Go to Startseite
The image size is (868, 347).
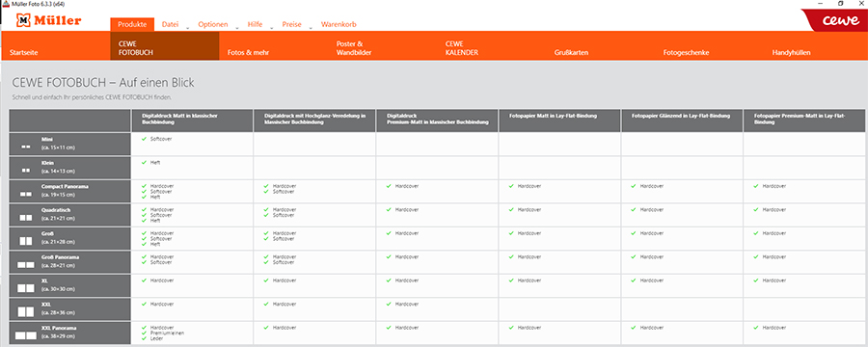pos(24,53)
